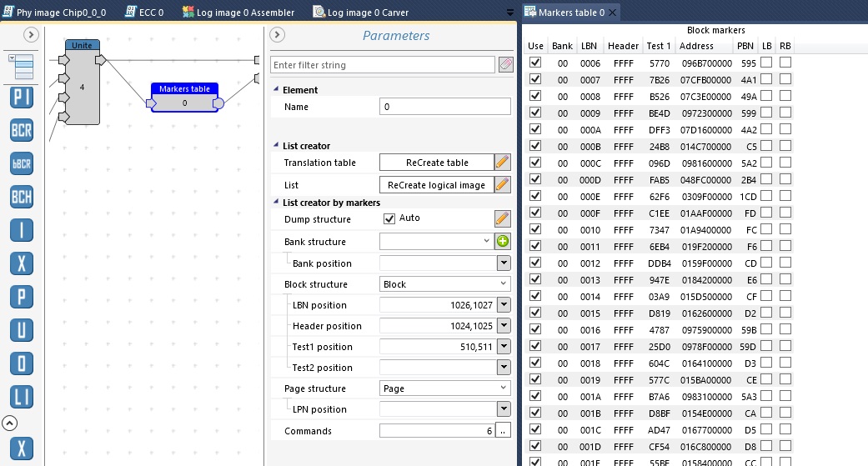Switch to Log image 0 Assembler tab
The height and width of the screenshot is (466, 868).
click(238, 13)
